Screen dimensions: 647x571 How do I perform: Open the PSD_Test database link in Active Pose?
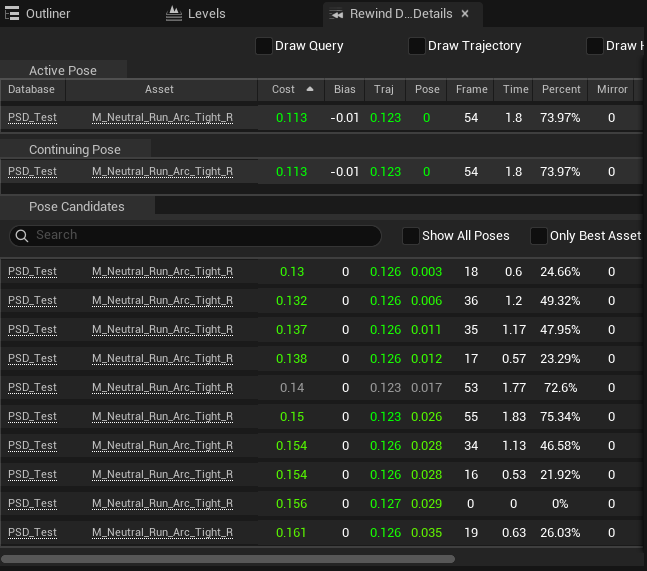coord(32,118)
